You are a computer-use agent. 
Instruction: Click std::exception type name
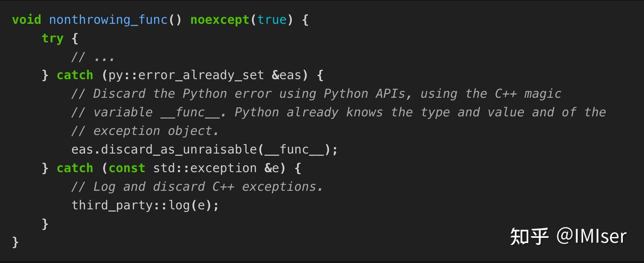205,168
